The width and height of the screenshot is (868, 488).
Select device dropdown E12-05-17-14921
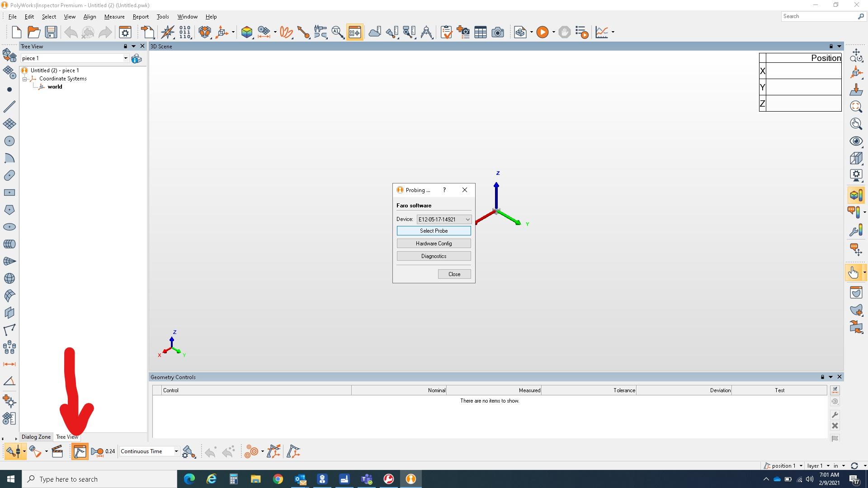click(443, 219)
